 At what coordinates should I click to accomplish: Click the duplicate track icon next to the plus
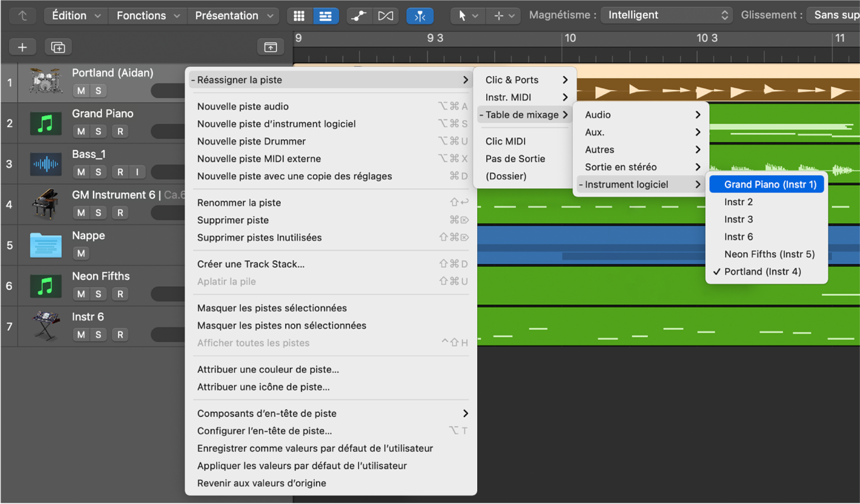click(x=58, y=47)
